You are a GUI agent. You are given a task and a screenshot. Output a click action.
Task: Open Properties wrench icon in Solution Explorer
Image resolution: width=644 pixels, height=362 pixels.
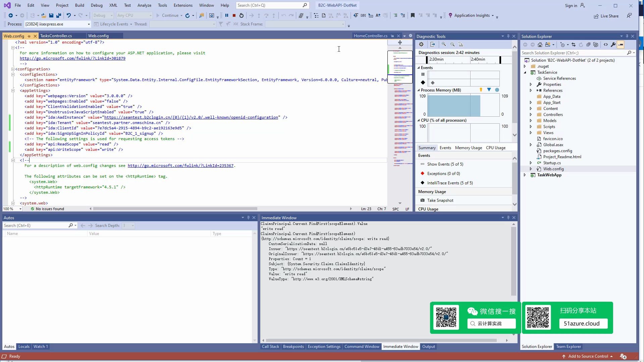(x=613, y=45)
